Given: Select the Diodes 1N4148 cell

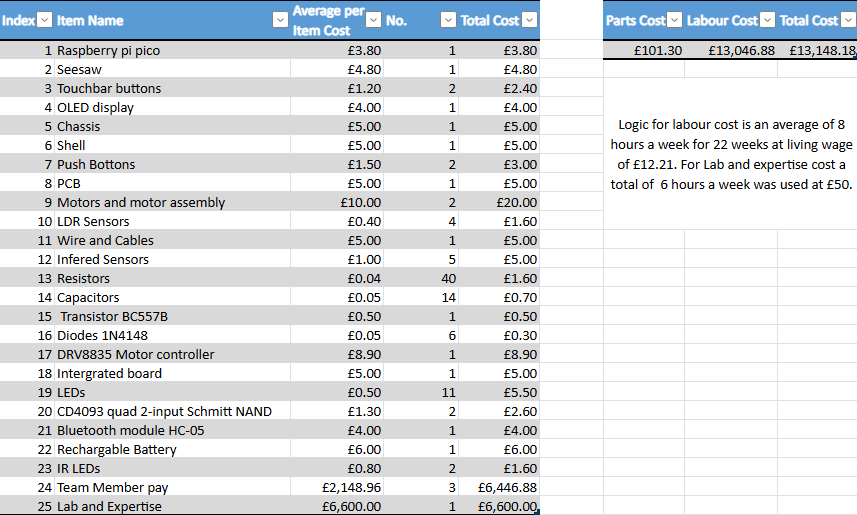Looking at the screenshot, I should [172, 336].
